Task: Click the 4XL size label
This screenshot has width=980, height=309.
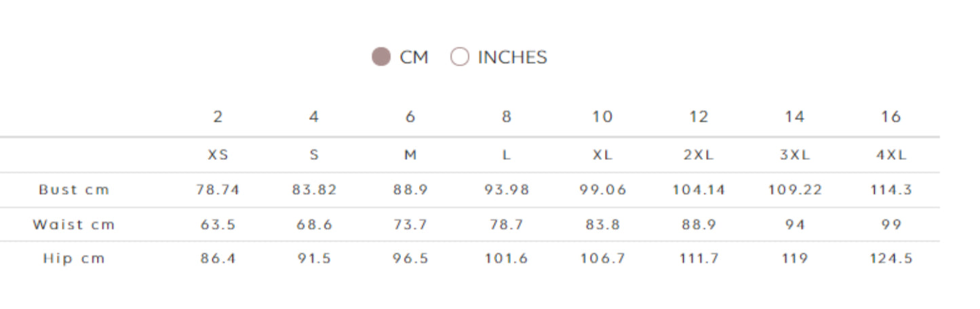Action: click(890, 154)
